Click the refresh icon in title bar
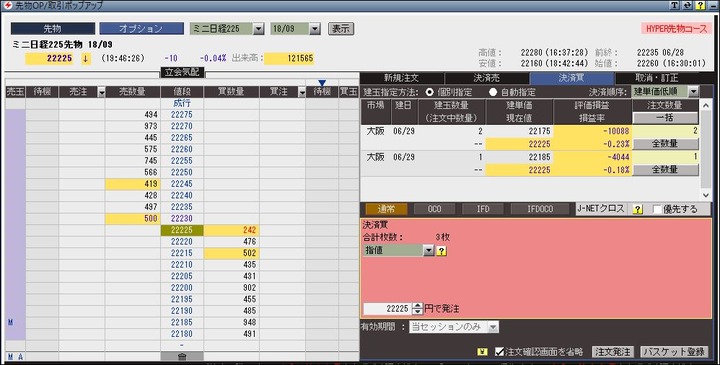The width and height of the screenshot is (720, 365). point(687,5)
